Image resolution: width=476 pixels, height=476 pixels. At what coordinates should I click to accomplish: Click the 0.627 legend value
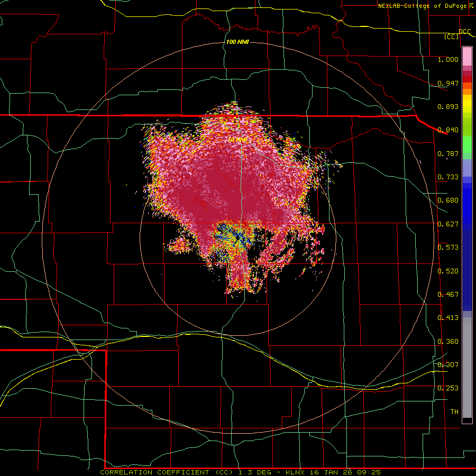click(448, 224)
